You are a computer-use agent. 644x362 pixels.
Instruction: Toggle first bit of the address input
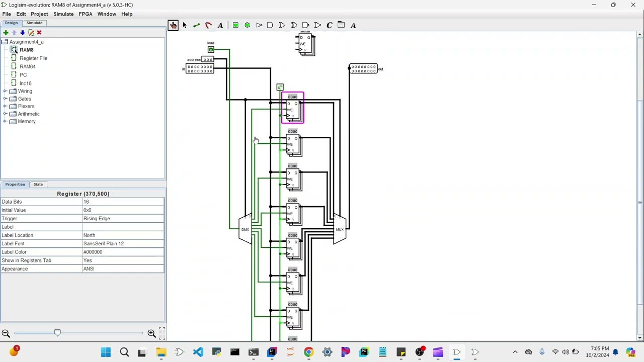point(205,60)
